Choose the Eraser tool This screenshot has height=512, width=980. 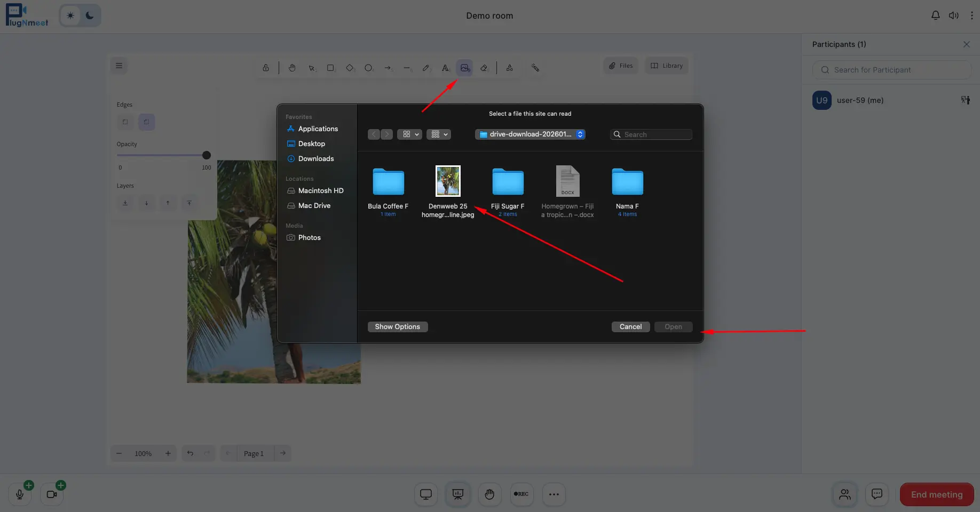pyautogui.click(x=484, y=68)
